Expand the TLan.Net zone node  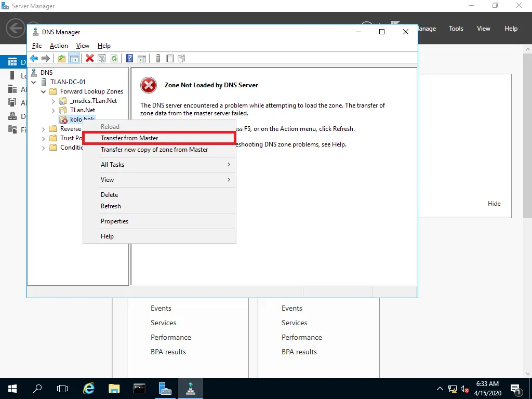54,110
